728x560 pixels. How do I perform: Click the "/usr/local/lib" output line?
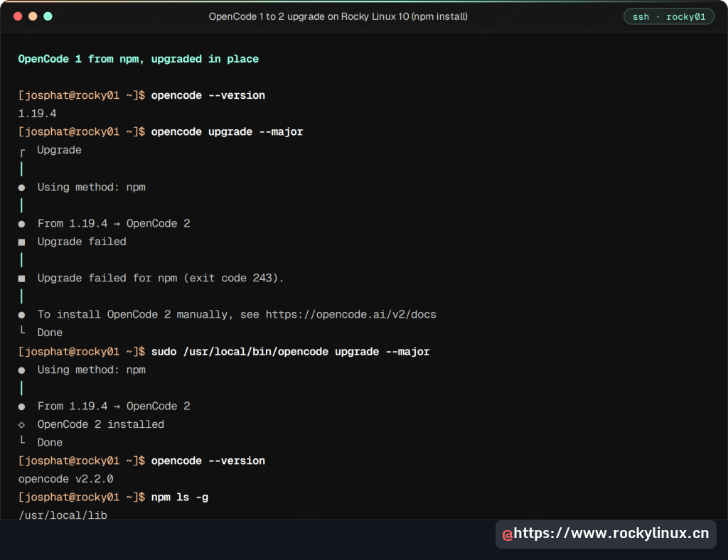pyautogui.click(x=63, y=515)
